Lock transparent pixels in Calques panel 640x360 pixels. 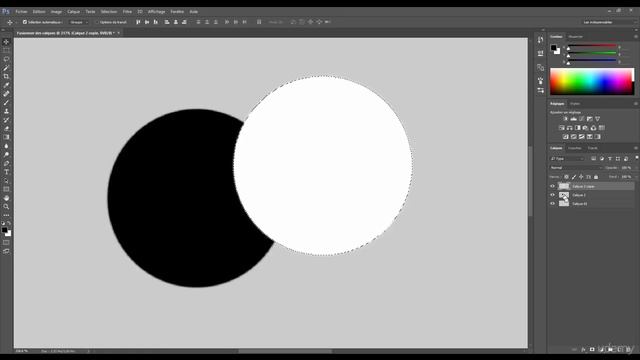click(566, 177)
